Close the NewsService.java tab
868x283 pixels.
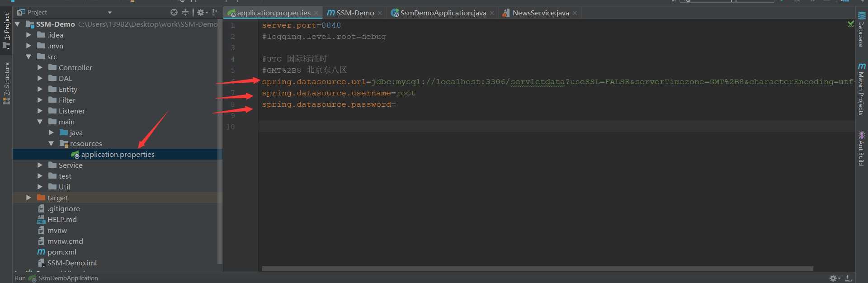click(575, 13)
